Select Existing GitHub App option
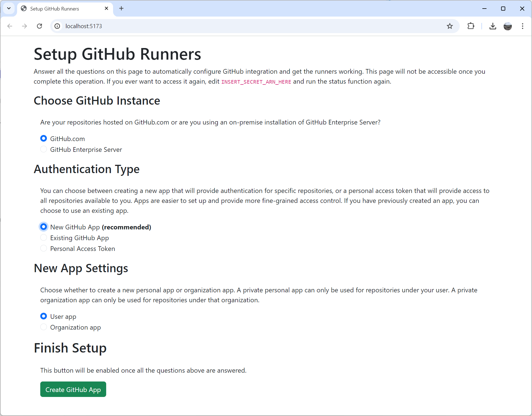 (x=44, y=238)
